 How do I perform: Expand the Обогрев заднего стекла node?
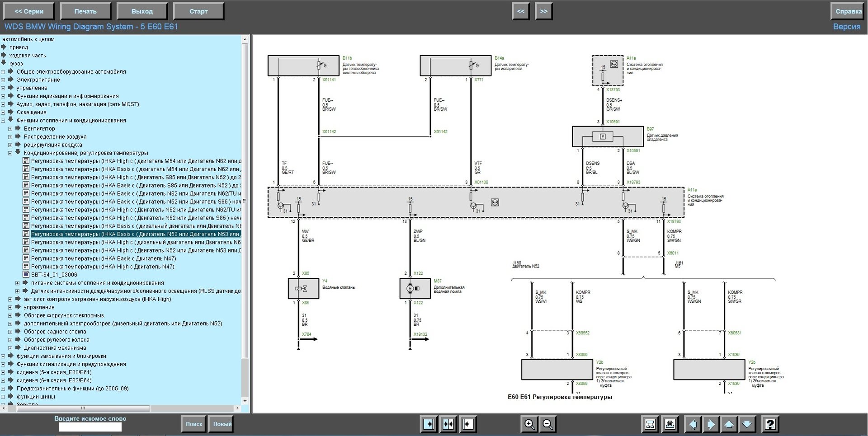10,332
